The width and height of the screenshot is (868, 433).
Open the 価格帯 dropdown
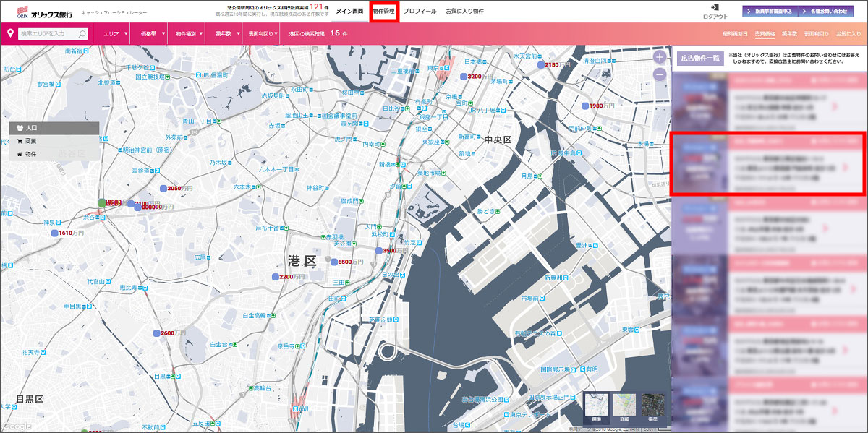[149, 33]
